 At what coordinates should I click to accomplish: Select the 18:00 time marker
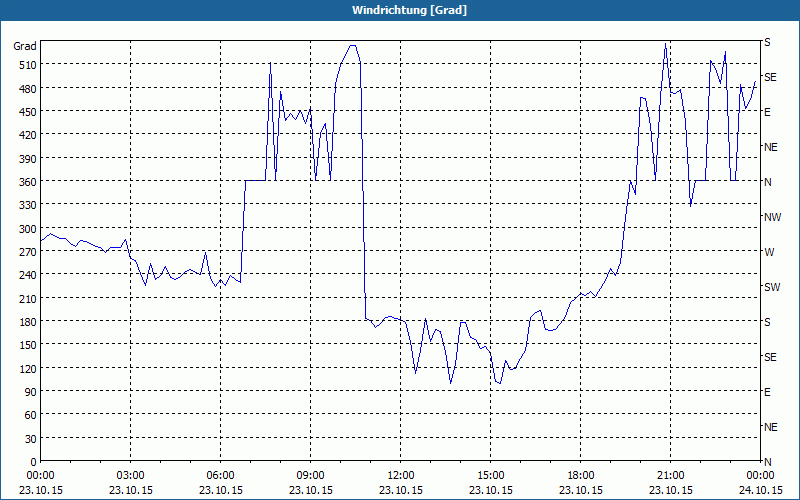pos(581,476)
